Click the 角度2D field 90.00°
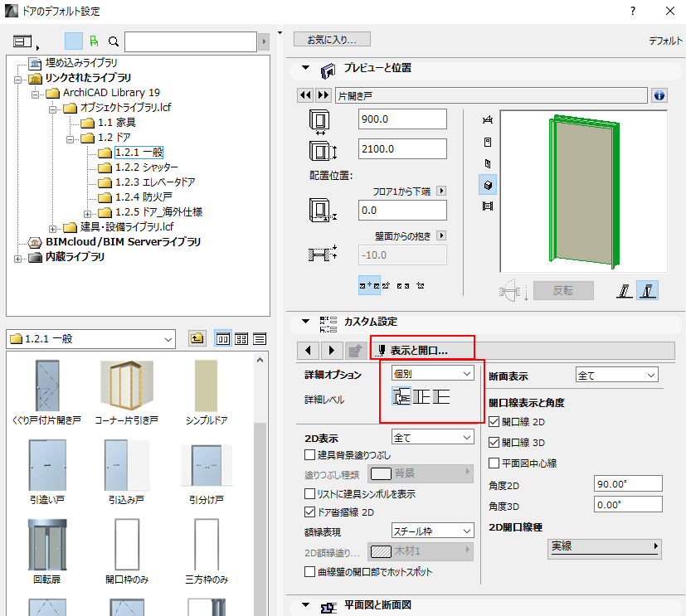The height and width of the screenshot is (616, 686). (x=628, y=484)
